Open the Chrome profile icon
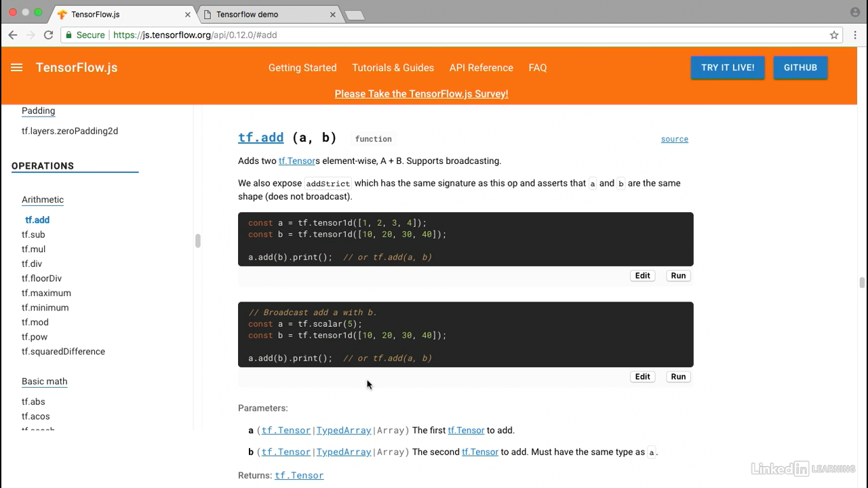The width and height of the screenshot is (868, 488). 855,12
